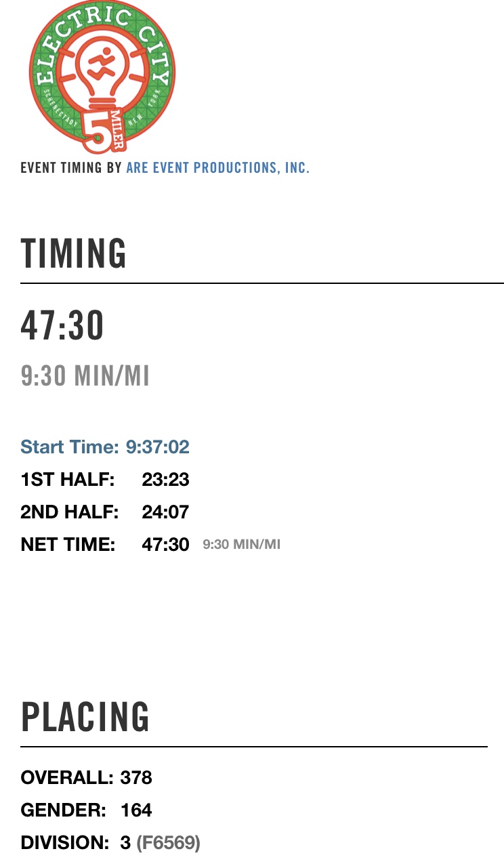This screenshot has height=866, width=504.
Task: Select the DIVISION label
Action: click(x=65, y=842)
